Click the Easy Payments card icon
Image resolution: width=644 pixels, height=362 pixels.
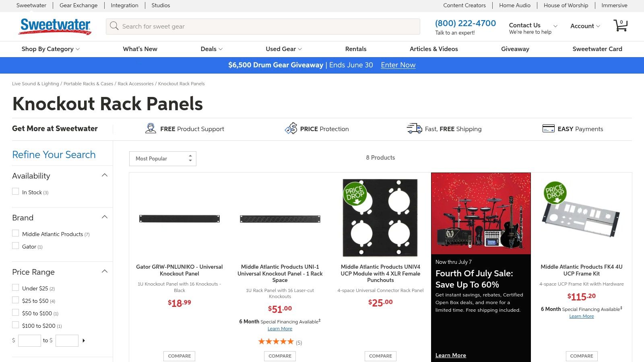pyautogui.click(x=548, y=129)
